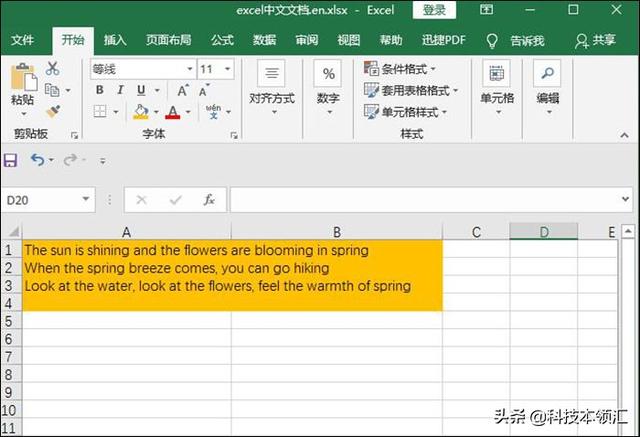This screenshot has height=437, width=640.
Task: Decrease font size with smaller A
Action: point(204,91)
